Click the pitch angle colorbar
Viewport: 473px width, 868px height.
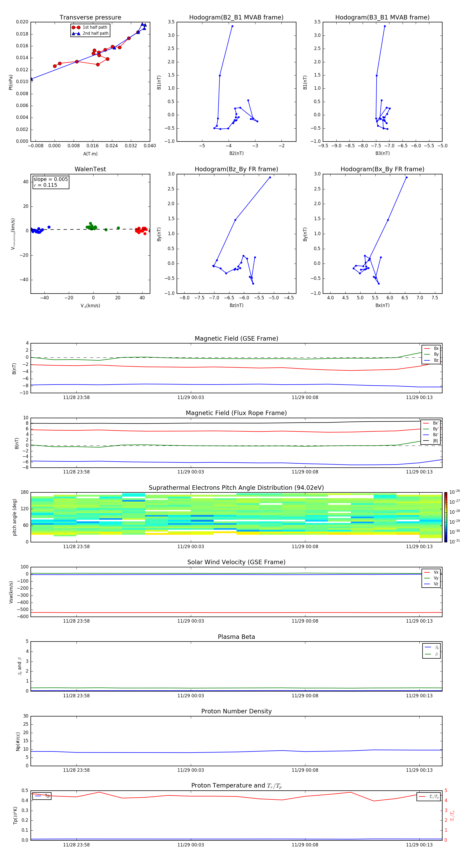(445, 517)
